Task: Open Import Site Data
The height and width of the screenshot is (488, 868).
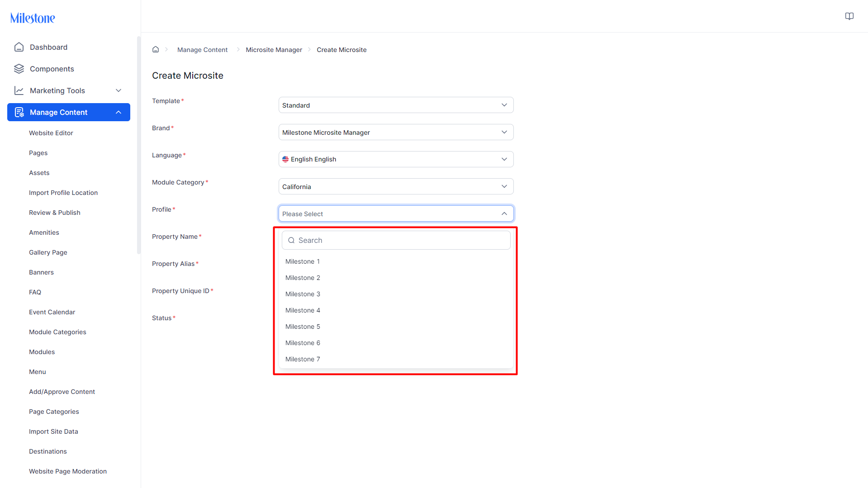Action: coord(53,431)
